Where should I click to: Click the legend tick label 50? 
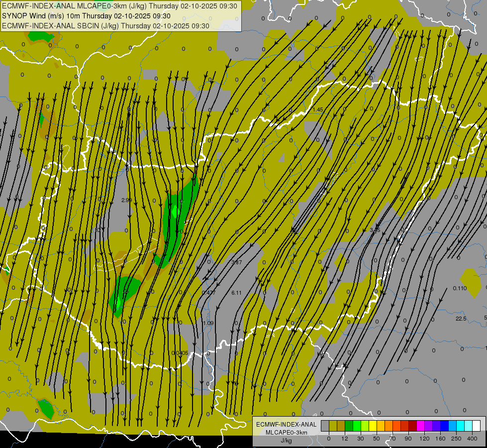[377, 439]
